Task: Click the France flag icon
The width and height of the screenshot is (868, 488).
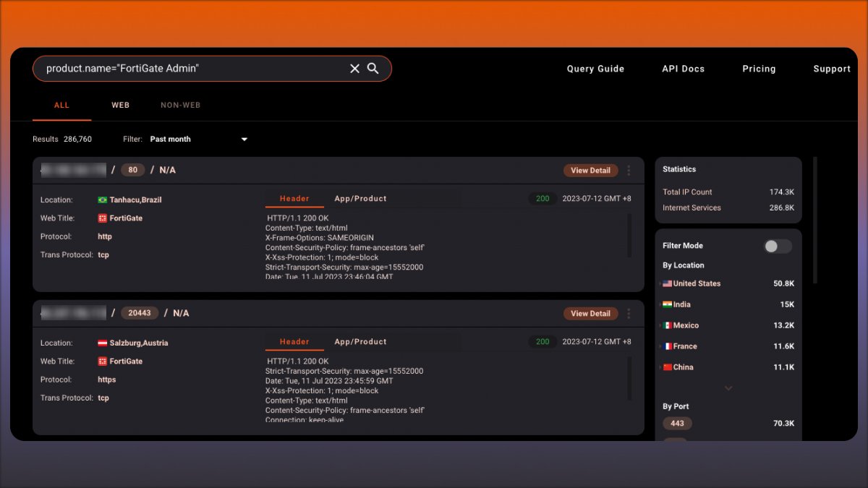Action: pos(667,346)
